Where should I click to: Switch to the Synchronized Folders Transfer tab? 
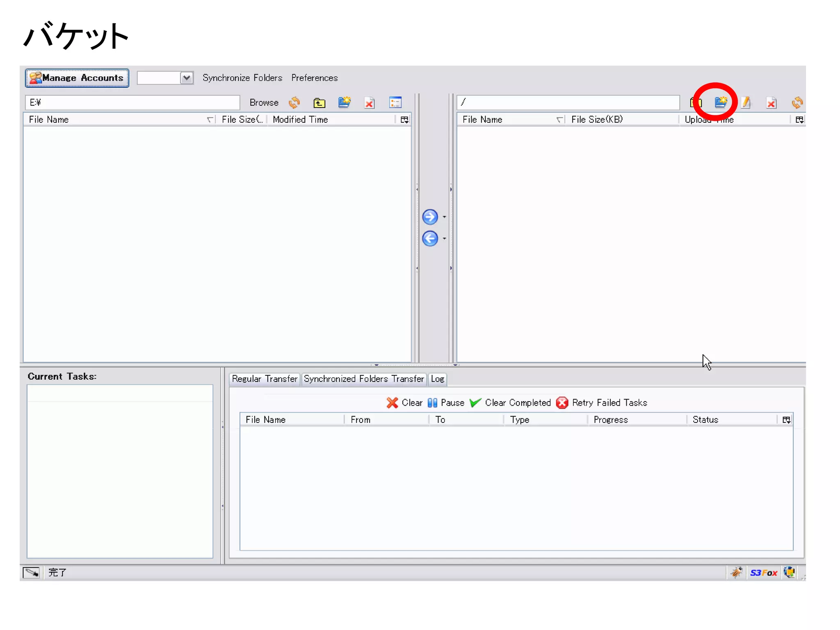click(364, 379)
